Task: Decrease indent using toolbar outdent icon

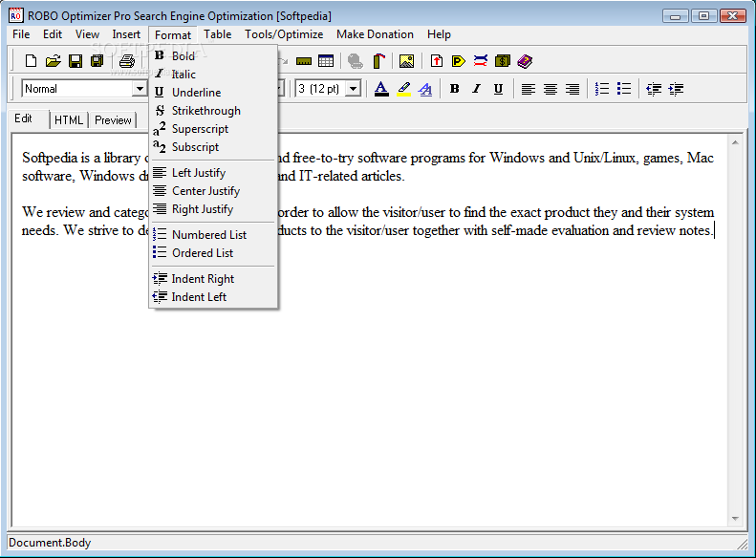Action: (654, 89)
